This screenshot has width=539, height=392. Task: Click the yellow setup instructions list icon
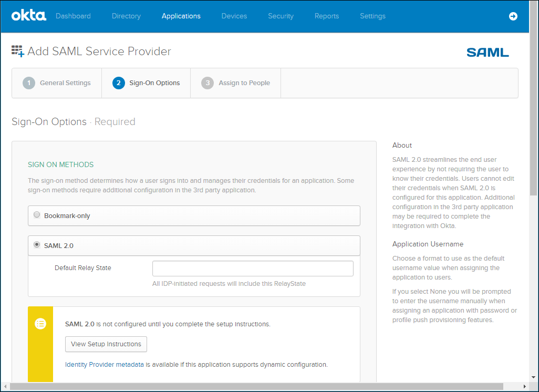coord(40,324)
